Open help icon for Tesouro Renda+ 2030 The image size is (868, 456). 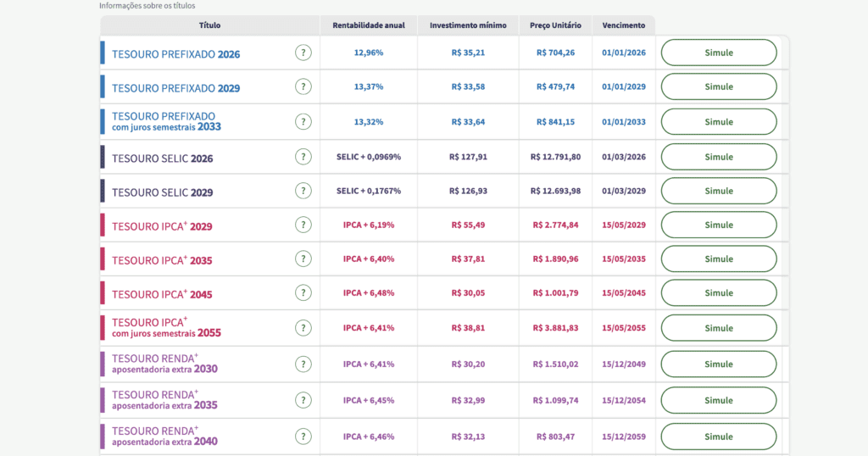(303, 364)
